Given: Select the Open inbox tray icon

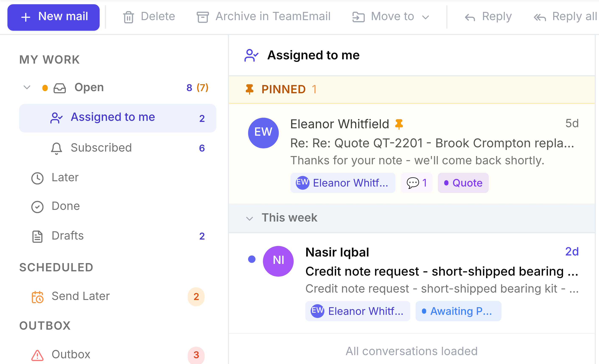Looking at the screenshot, I should (x=60, y=88).
